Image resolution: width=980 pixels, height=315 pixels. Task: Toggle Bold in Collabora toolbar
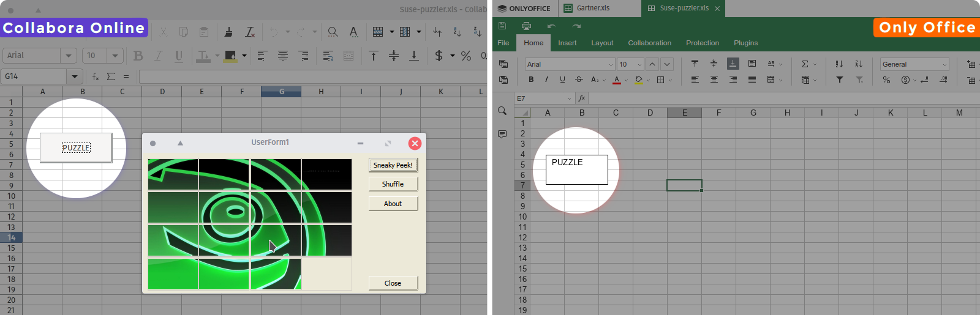coord(138,56)
